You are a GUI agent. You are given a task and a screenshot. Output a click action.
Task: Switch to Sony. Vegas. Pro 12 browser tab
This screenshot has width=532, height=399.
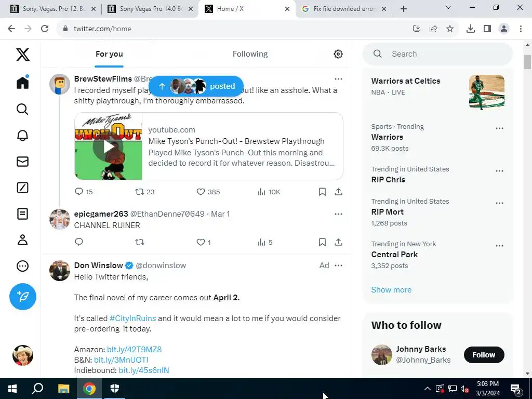pos(54,9)
